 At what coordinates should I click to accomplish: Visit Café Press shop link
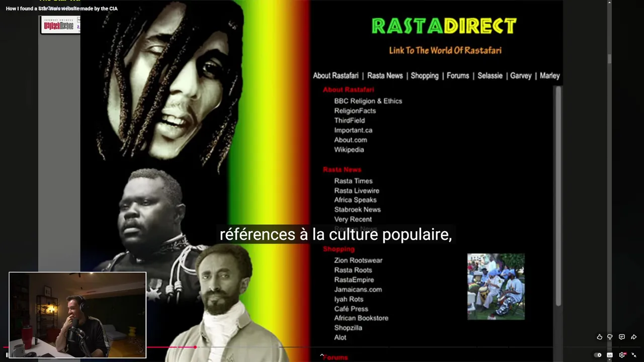tap(351, 309)
